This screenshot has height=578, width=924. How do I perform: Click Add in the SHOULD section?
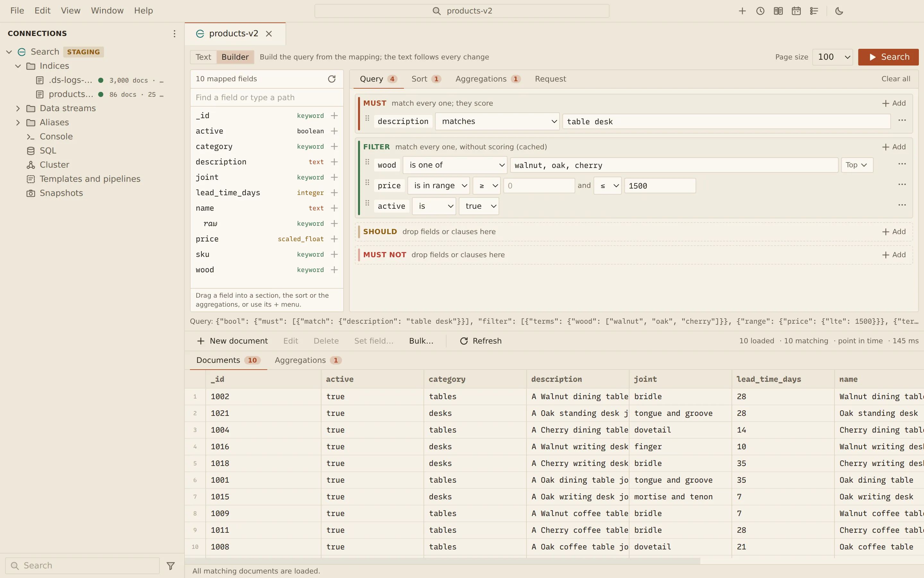[894, 232]
